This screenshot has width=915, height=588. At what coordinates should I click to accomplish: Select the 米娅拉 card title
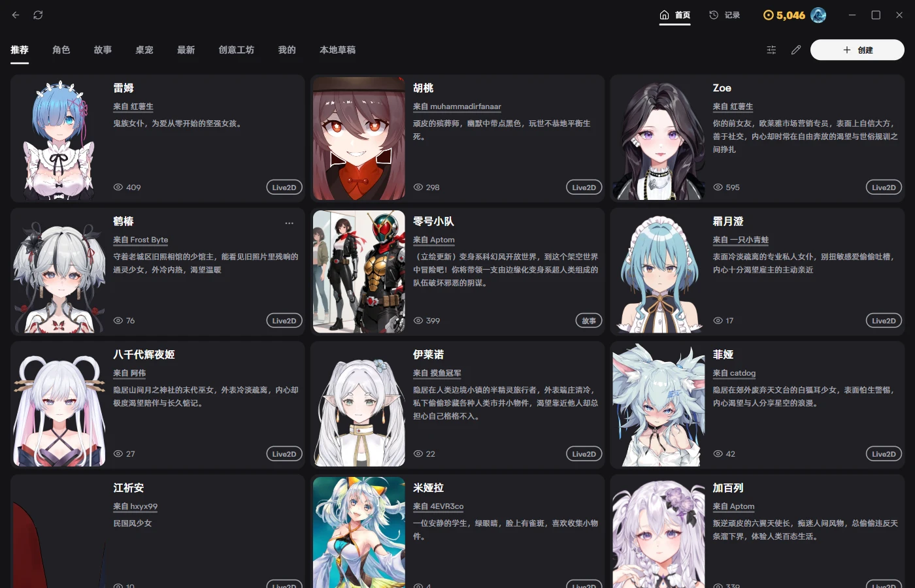tap(428, 488)
